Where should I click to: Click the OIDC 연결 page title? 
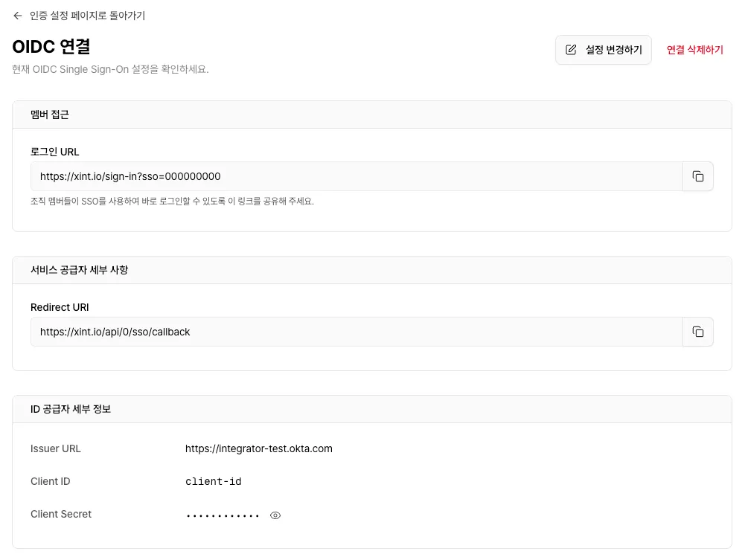click(51, 47)
